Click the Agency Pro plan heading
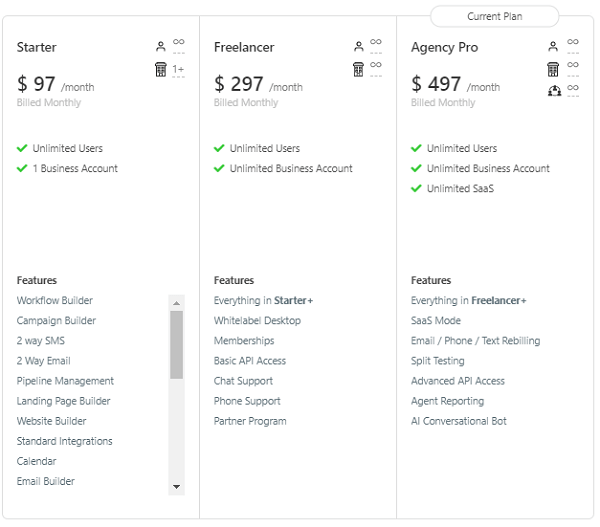600x527 pixels. click(444, 47)
